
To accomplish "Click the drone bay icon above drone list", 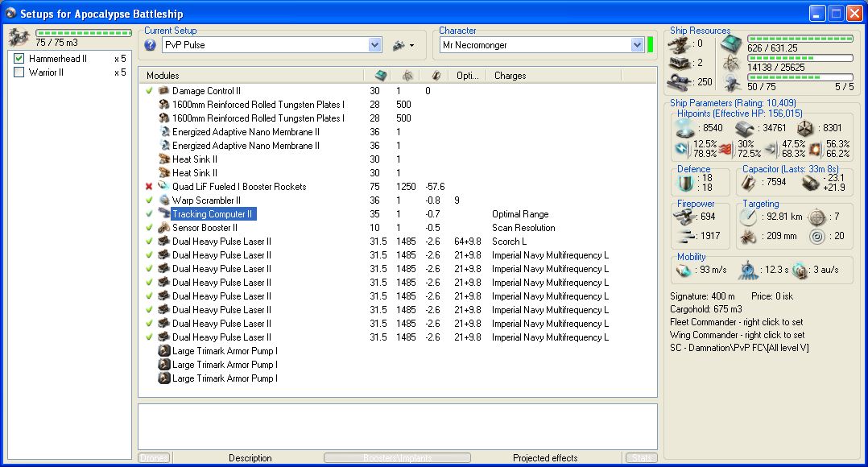I will click(19, 38).
